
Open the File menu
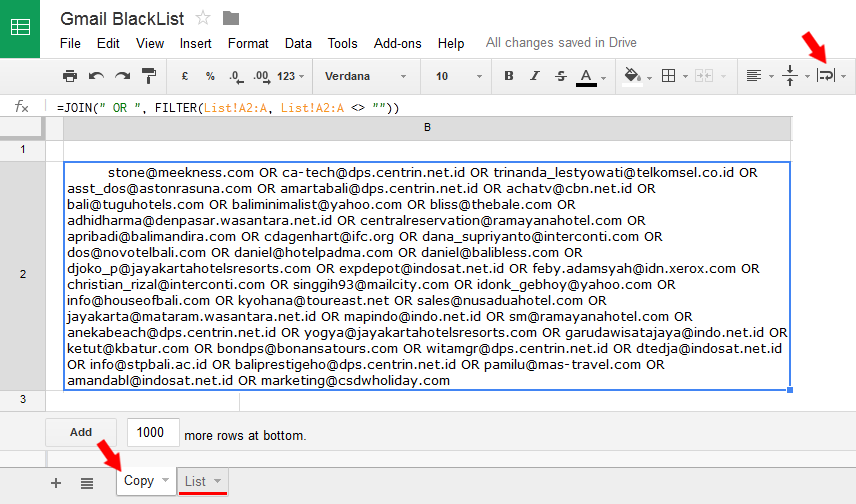tap(70, 43)
